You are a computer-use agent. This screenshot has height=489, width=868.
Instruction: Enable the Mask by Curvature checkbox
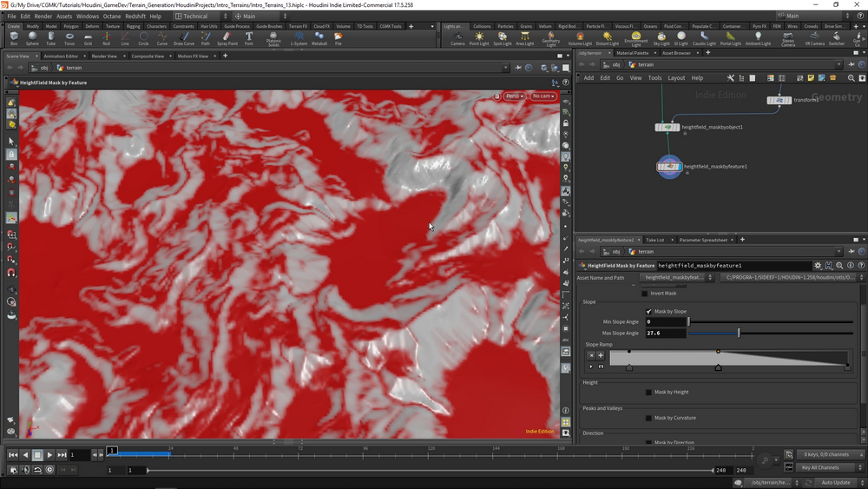[x=648, y=418]
